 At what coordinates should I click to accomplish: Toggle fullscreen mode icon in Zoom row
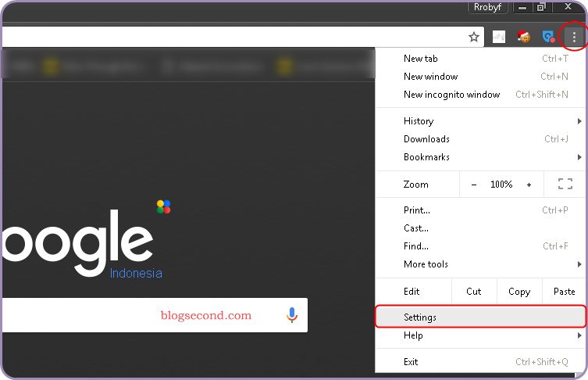[565, 184]
